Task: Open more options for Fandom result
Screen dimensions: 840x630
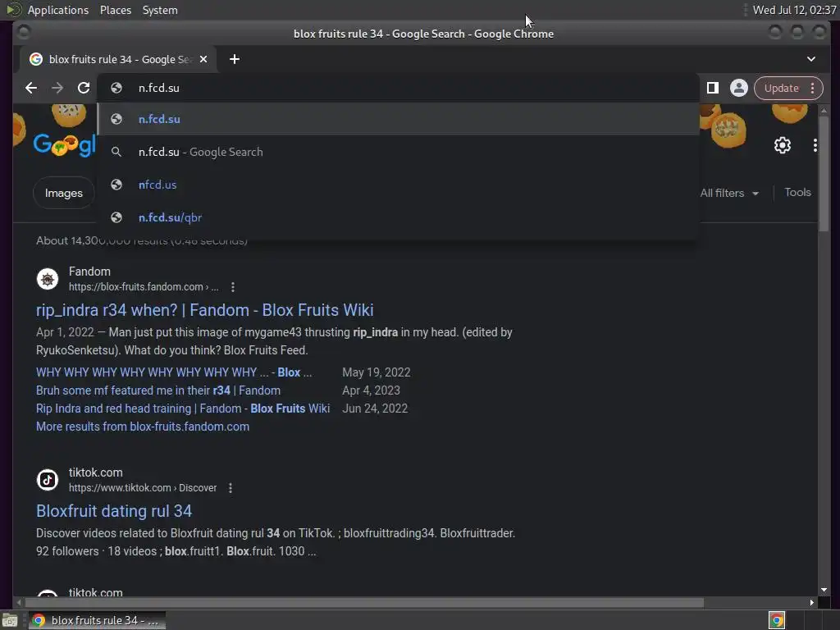Action: click(x=232, y=287)
